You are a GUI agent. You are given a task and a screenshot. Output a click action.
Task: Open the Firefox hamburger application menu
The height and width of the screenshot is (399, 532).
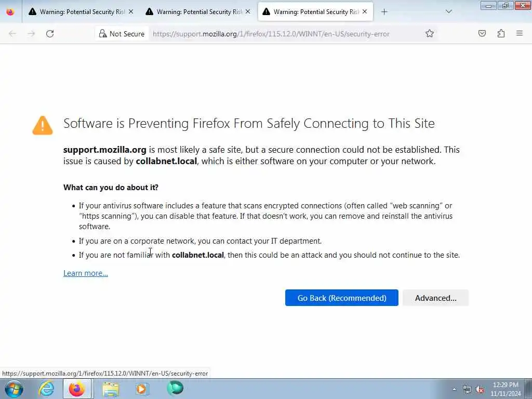tap(520, 33)
